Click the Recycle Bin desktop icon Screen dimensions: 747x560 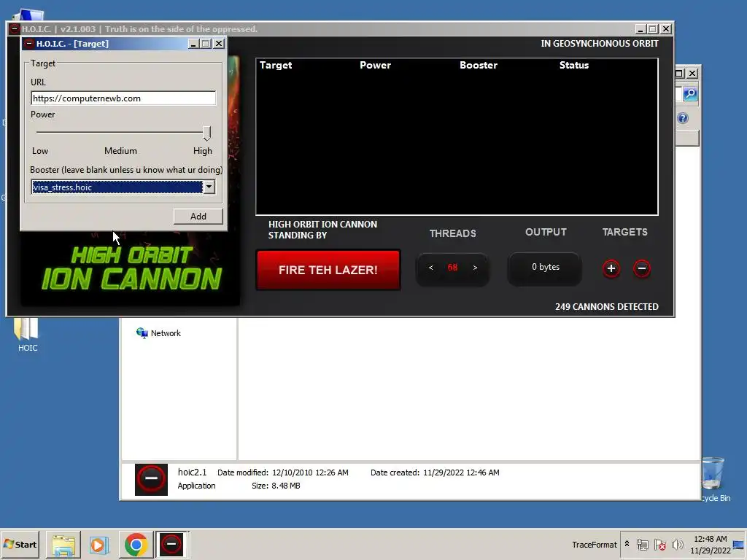tap(713, 478)
